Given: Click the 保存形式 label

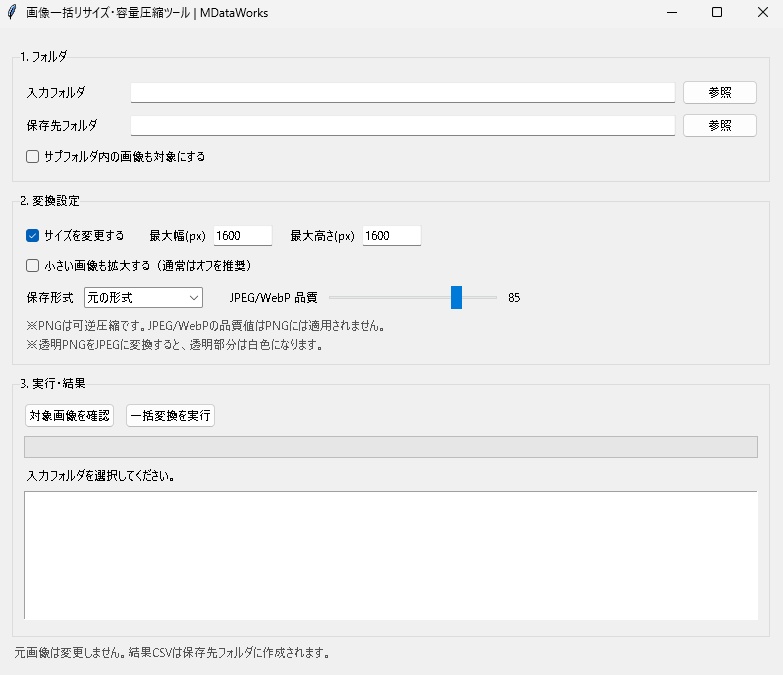Looking at the screenshot, I should pos(50,298).
